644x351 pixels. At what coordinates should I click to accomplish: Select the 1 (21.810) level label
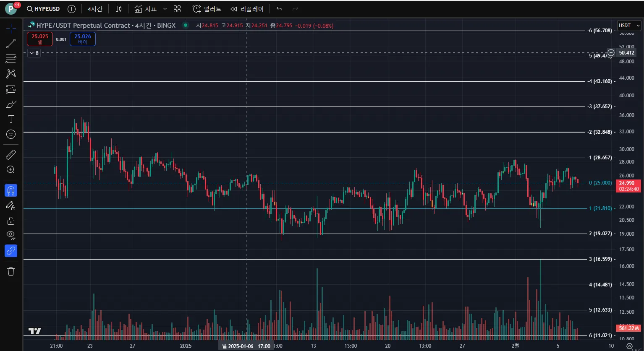point(600,208)
